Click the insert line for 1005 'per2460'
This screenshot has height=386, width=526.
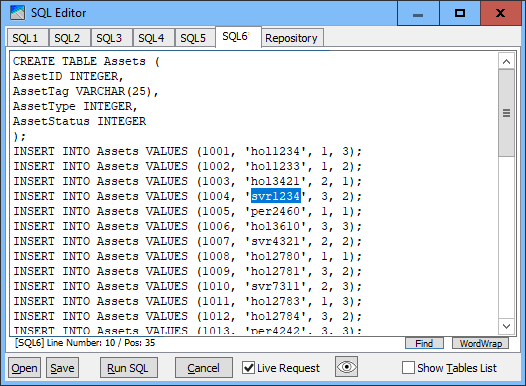click(x=188, y=211)
